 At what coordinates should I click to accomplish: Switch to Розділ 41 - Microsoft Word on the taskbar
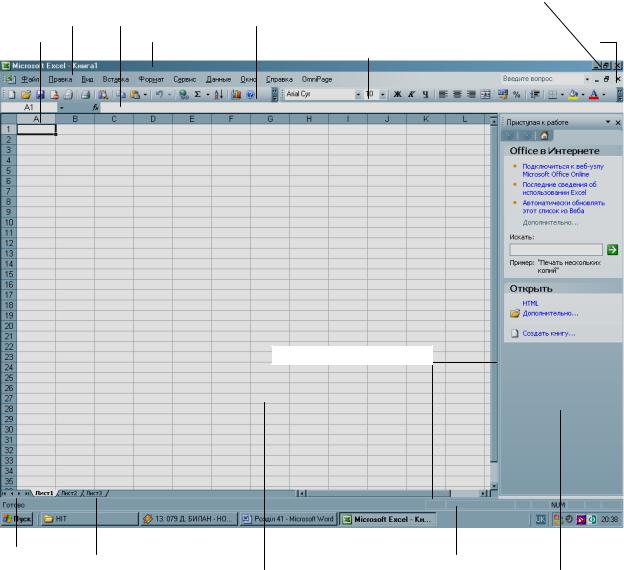289,519
